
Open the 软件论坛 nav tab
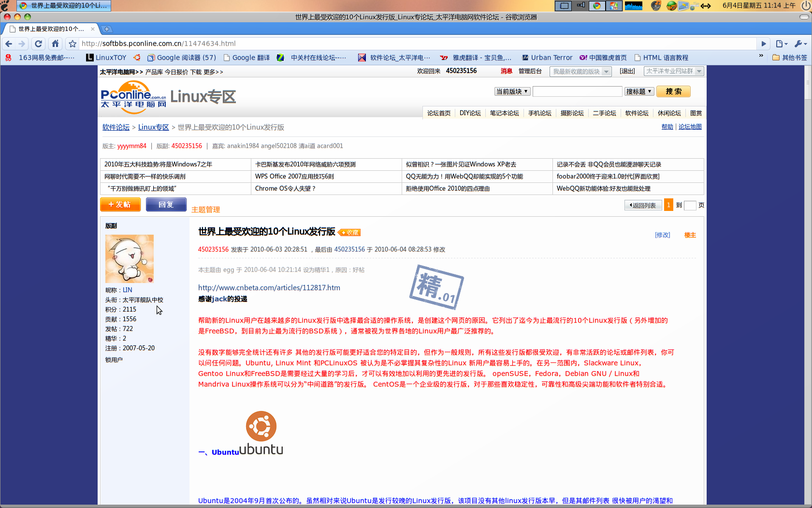pos(637,113)
